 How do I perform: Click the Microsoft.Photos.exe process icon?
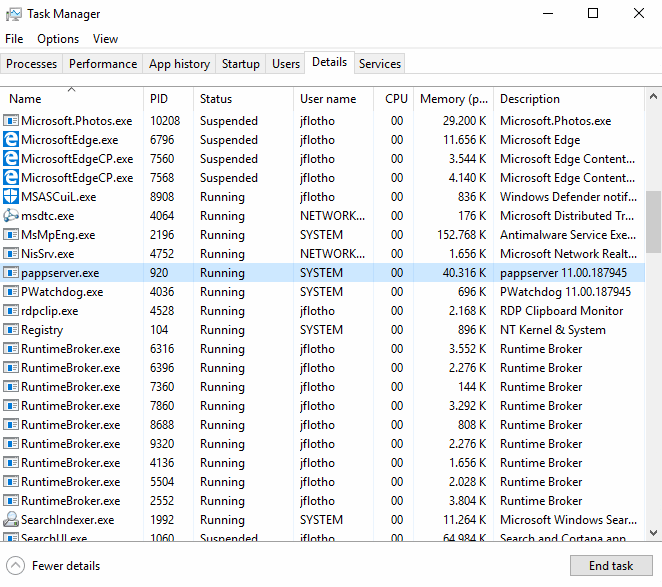pos(11,121)
